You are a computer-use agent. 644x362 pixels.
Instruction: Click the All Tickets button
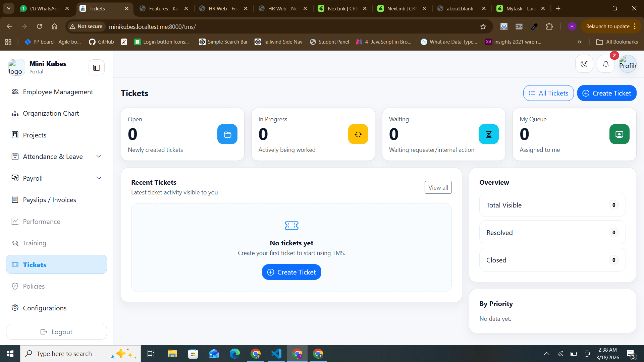coord(548,93)
